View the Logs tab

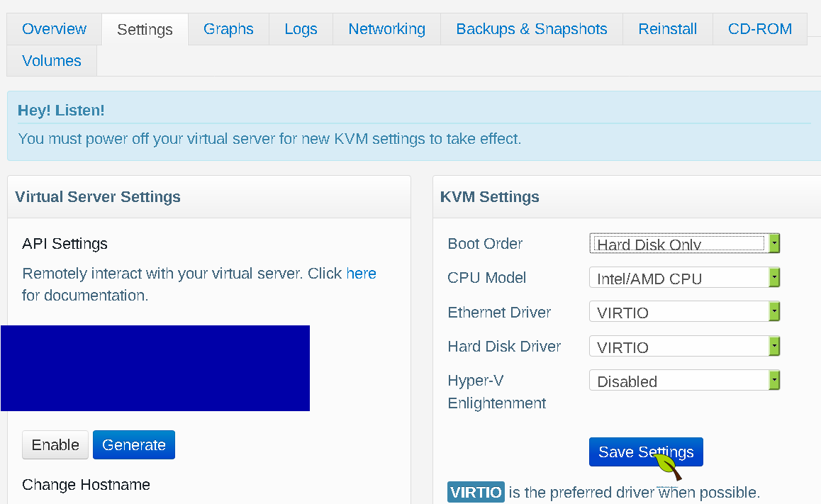[301, 29]
